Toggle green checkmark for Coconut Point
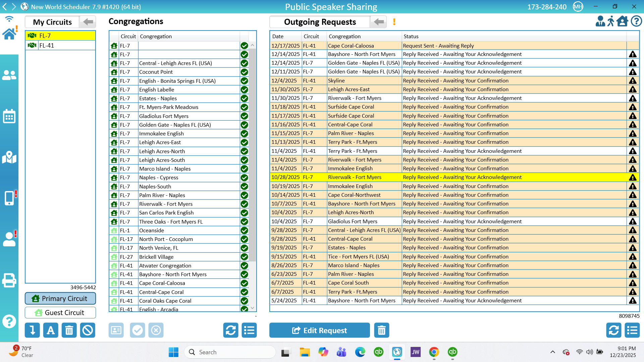 [x=244, y=72]
